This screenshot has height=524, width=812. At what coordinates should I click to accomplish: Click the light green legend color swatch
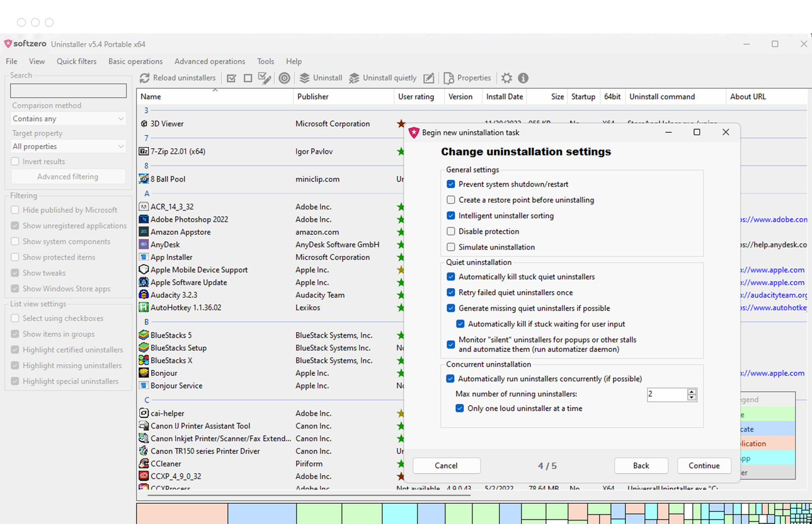[766, 414]
